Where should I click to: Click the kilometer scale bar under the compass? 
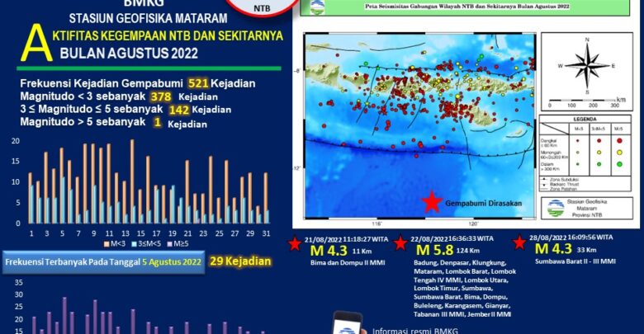coord(582,100)
